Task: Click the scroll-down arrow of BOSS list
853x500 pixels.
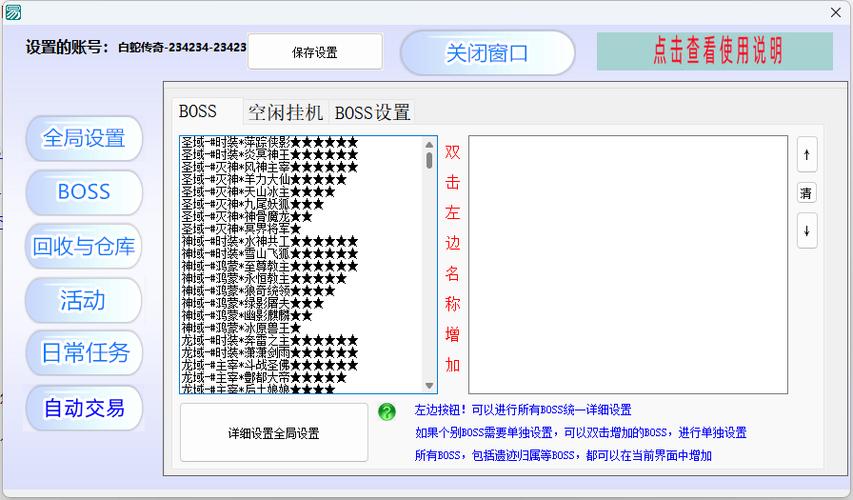Action: pyautogui.click(x=429, y=386)
